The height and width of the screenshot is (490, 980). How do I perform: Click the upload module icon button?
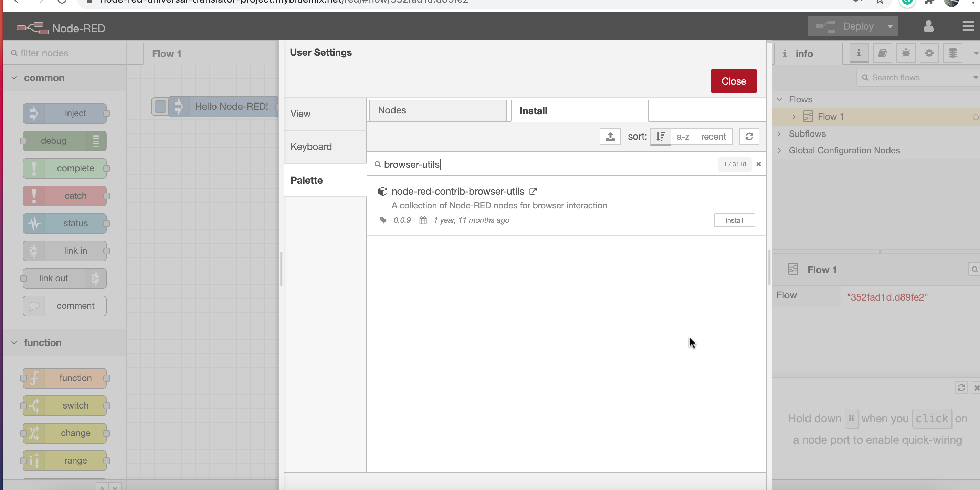(x=610, y=137)
